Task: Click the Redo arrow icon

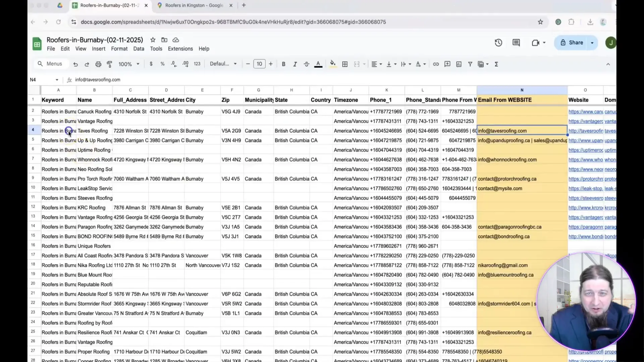Action: tap(87, 64)
